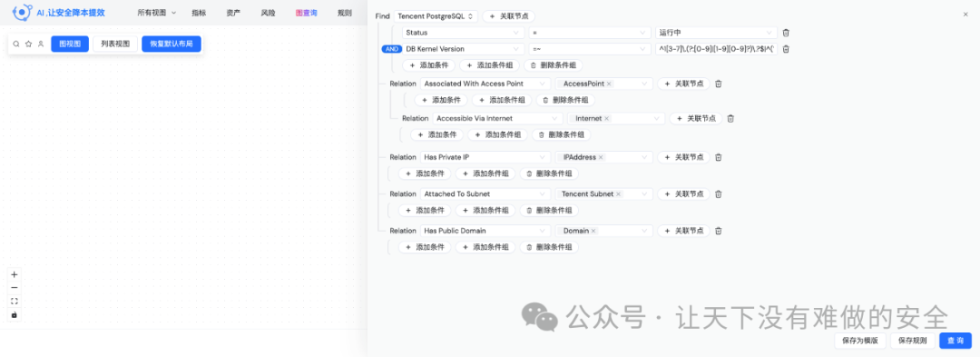Image resolution: width=980 pixels, height=357 pixels.
Task: Click 保存为模版 button
Action: coord(860,341)
